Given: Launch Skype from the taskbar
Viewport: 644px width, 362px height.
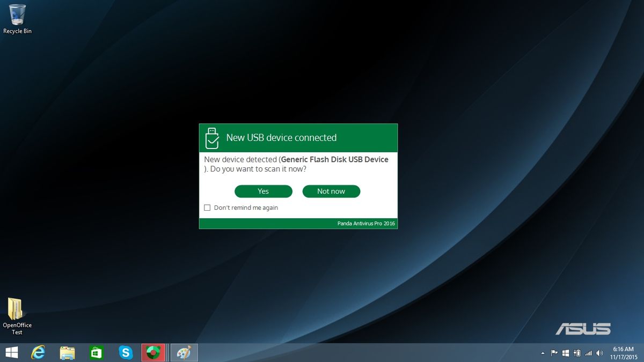Looking at the screenshot, I should pyautogui.click(x=126, y=352).
